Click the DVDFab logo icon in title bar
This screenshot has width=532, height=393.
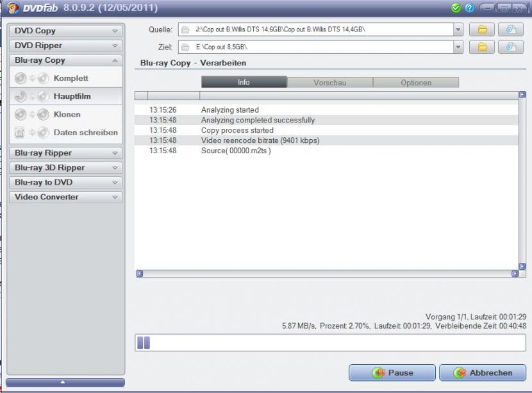pyautogui.click(x=13, y=8)
